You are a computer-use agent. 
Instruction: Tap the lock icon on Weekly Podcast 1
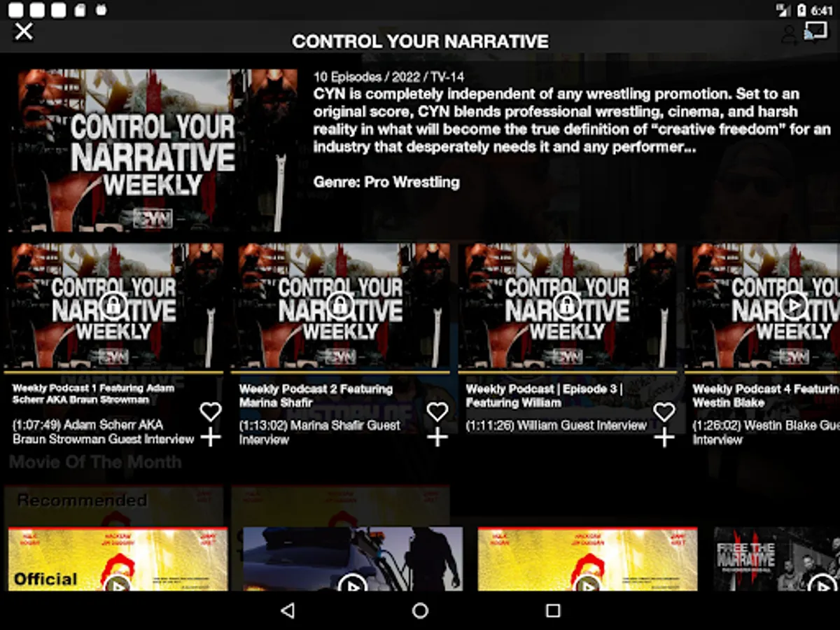point(113,305)
